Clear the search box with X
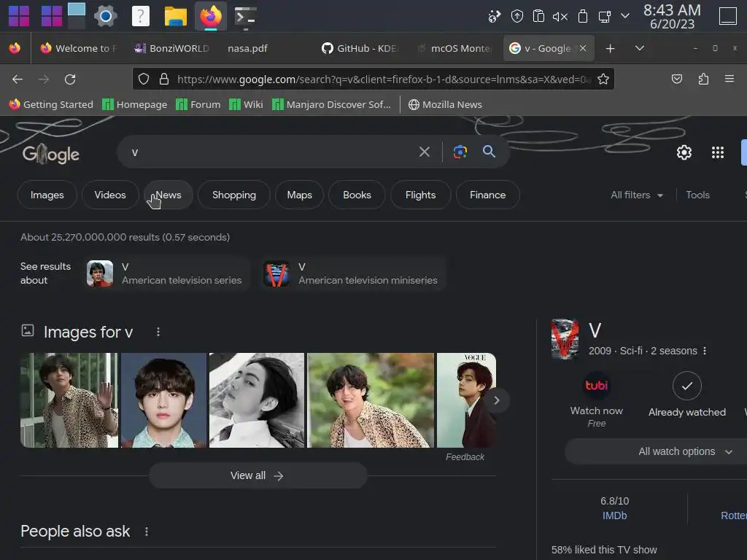 click(x=424, y=152)
